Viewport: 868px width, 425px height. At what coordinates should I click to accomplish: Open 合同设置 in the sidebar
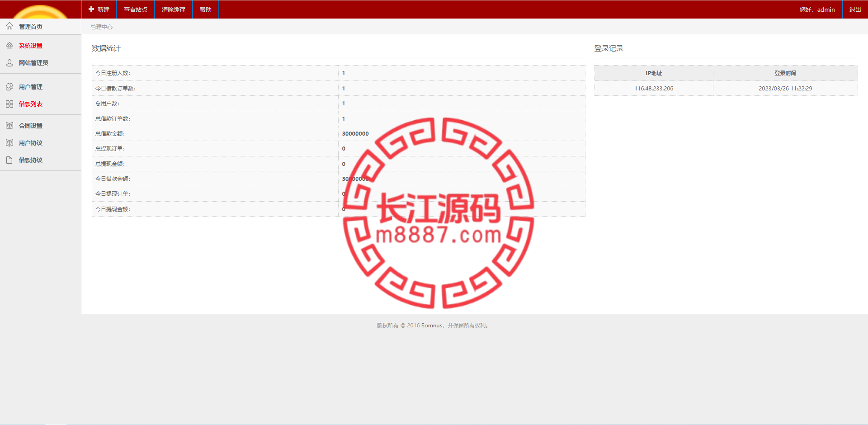(31, 126)
